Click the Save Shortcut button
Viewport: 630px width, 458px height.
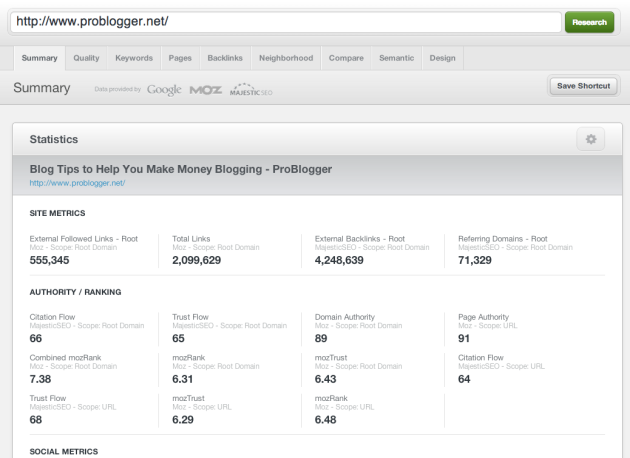(583, 86)
